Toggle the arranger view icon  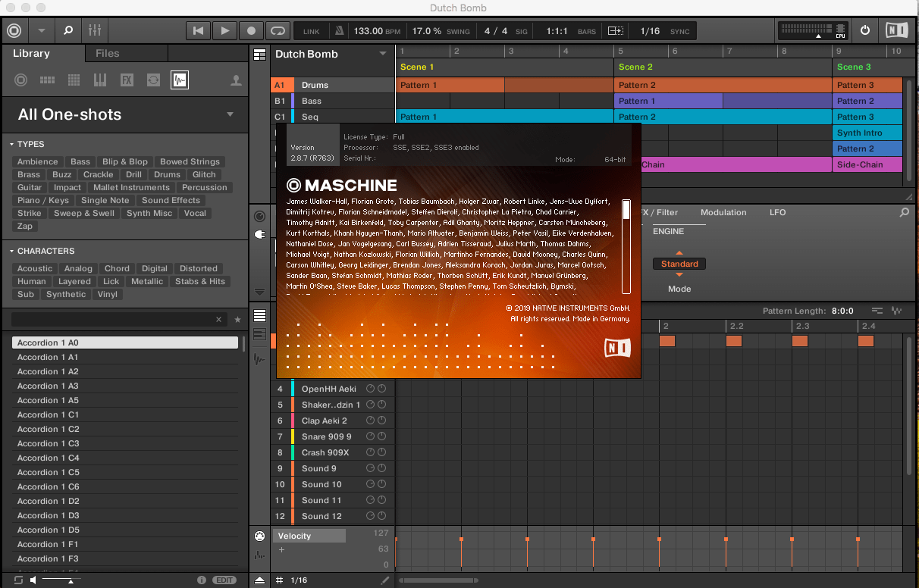tap(260, 55)
